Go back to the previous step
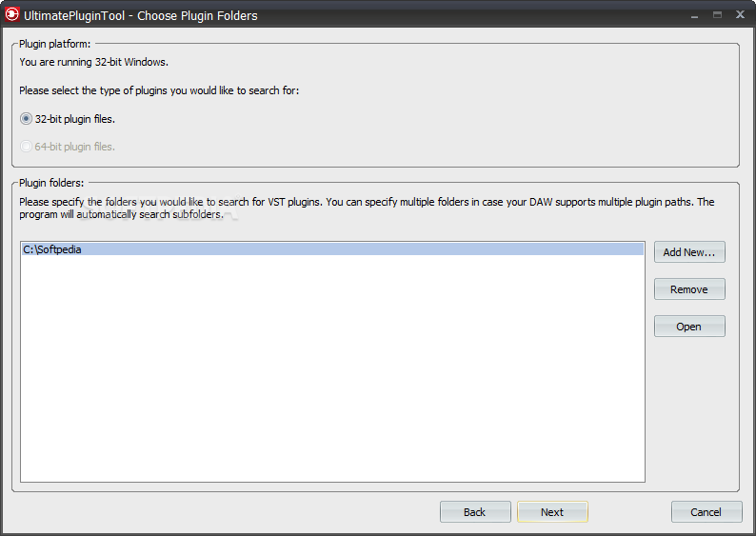The image size is (756, 536). pyautogui.click(x=475, y=512)
